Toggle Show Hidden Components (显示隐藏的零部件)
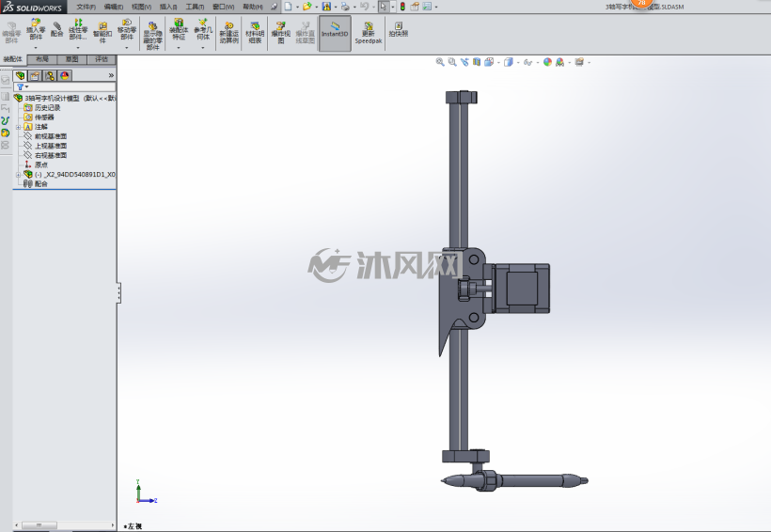 click(x=153, y=35)
